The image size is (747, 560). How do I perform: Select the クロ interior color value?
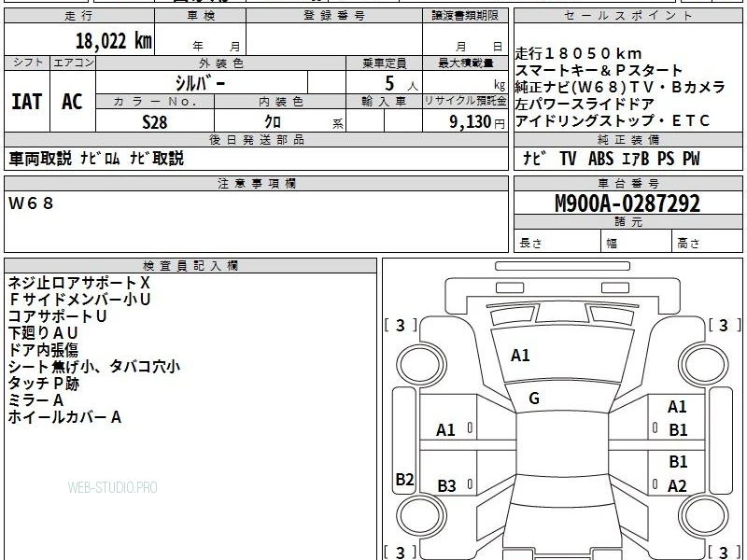pyautogui.click(x=273, y=122)
